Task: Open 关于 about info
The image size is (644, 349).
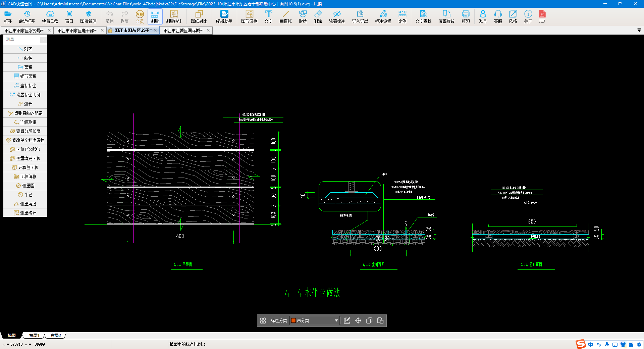Action: pyautogui.click(x=528, y=16)
